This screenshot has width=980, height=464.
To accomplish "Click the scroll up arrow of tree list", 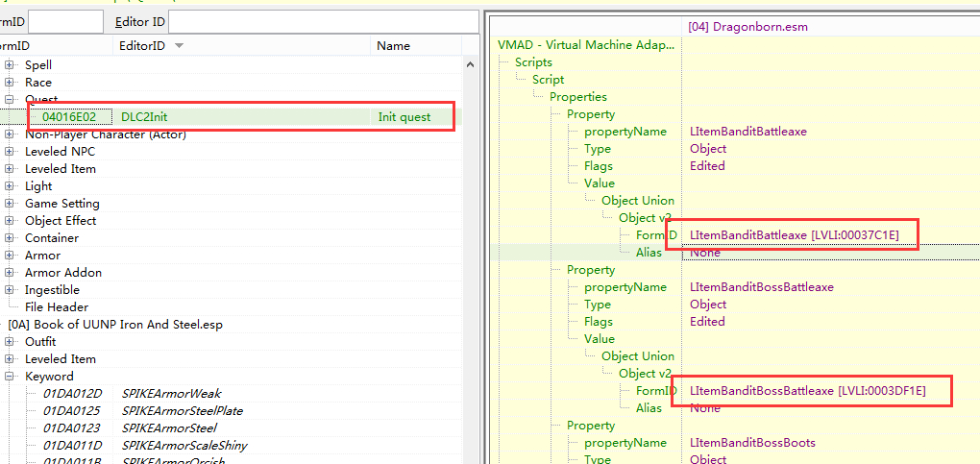I will (x=470, y=65).
